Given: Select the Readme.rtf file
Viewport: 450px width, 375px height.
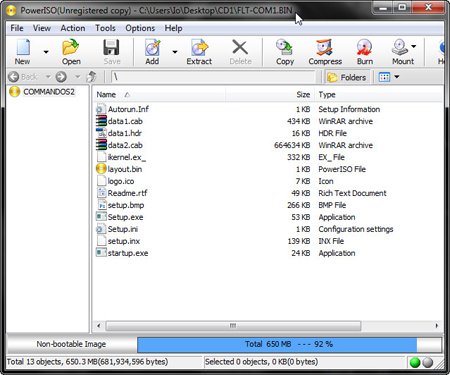Looking at the screenshot, I should pos(127,193).
